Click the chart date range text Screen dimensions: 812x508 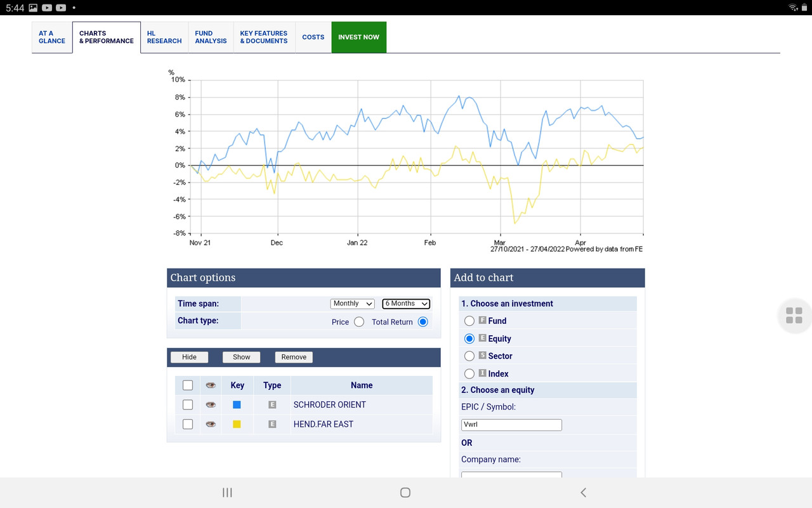pos(527,250)
